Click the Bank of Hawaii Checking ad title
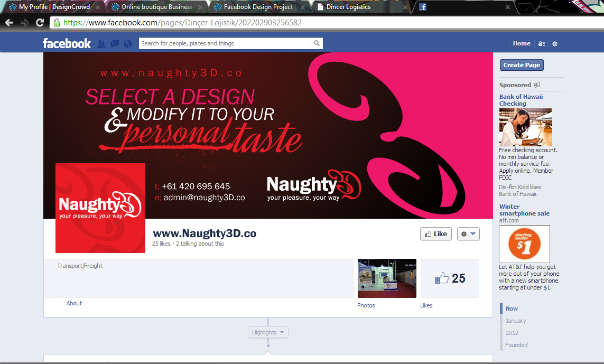Screen dimensions: 604x364 (521, 100)
